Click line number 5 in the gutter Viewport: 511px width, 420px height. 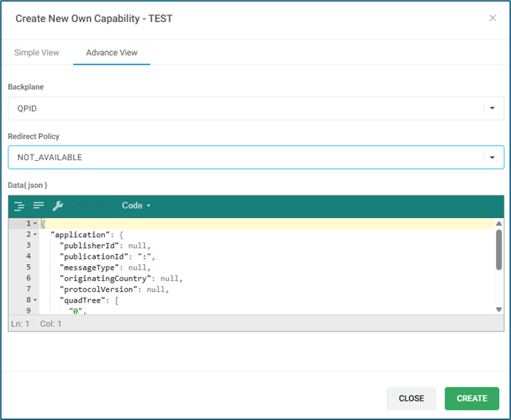click(28, 268)
